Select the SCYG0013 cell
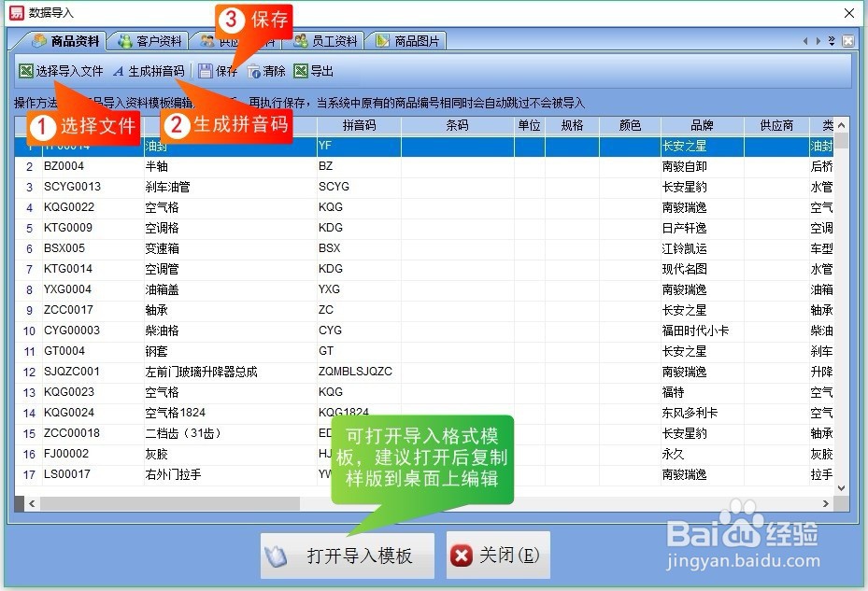Viewport: 868px width, 591px height. (x=92, y=187)
